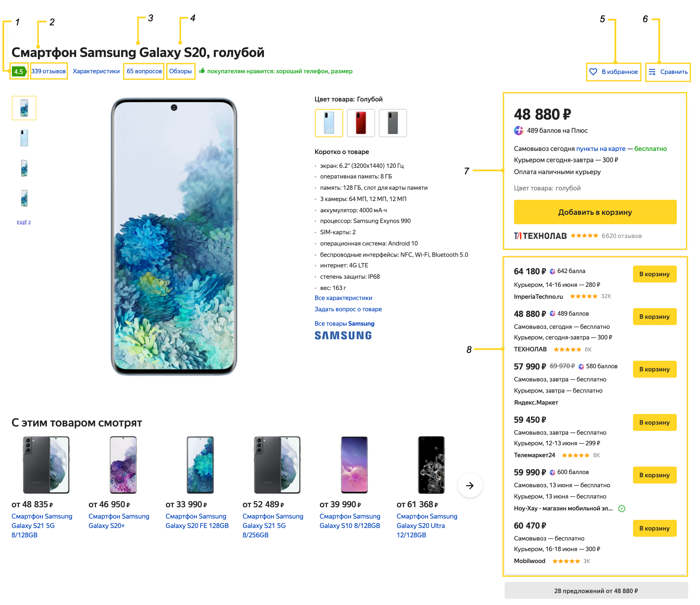
Task: Click the heart icon for В избранное
Action: [x=593, y=72]
